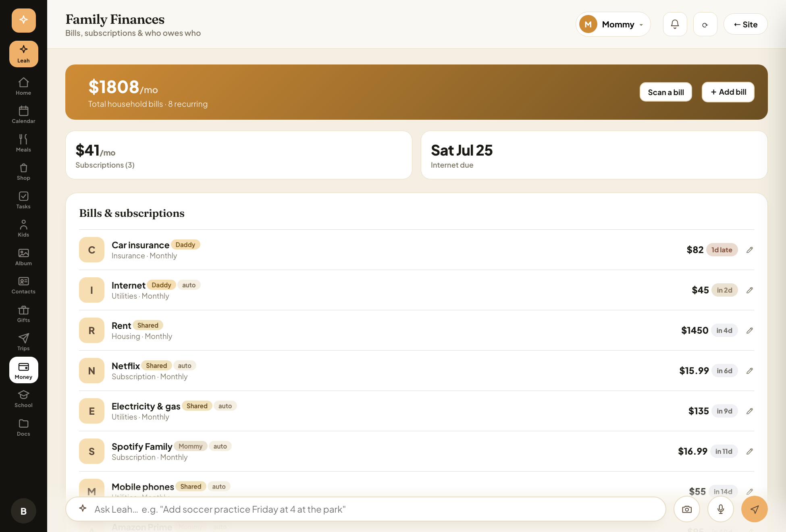Click the Rent bill name
Screen dimensions: 786x532
(x=121, y=326)
